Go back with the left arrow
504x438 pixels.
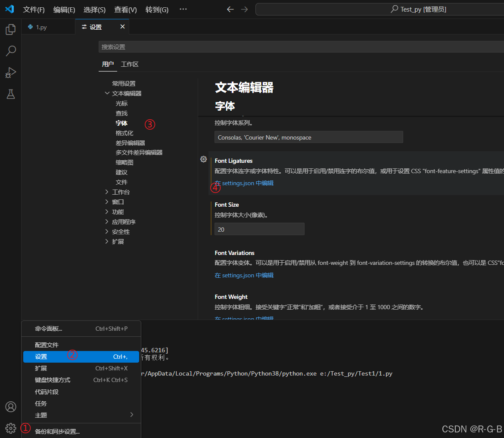tap(230, 9)
